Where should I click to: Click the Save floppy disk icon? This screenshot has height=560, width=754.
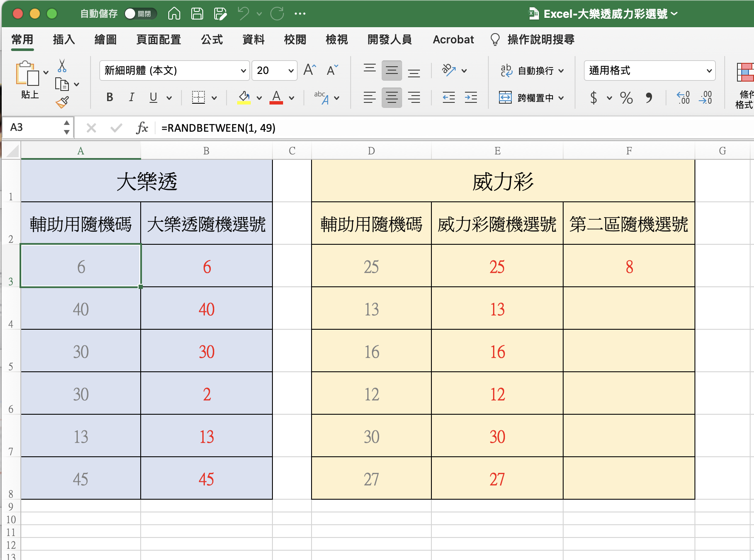(197, 14)
